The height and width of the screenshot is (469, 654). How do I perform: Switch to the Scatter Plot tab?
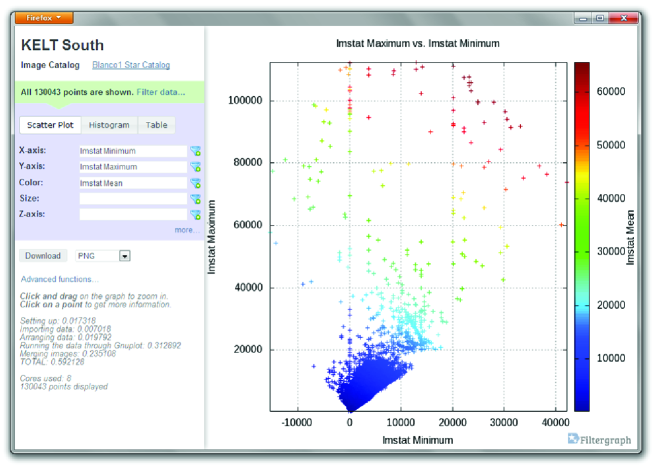pyautogui.click(x=50, y=125)
